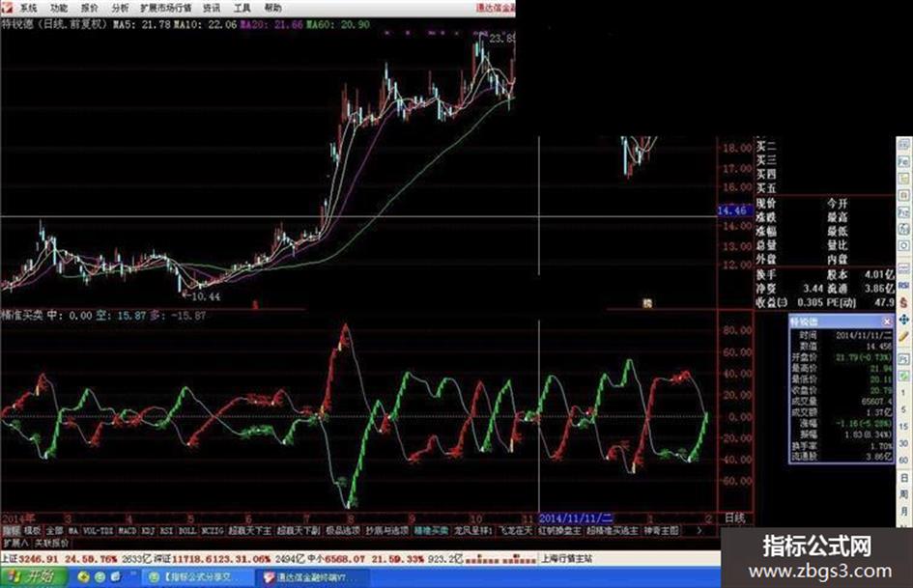Click the circular target icon in right toolbar

pos(904,245)
